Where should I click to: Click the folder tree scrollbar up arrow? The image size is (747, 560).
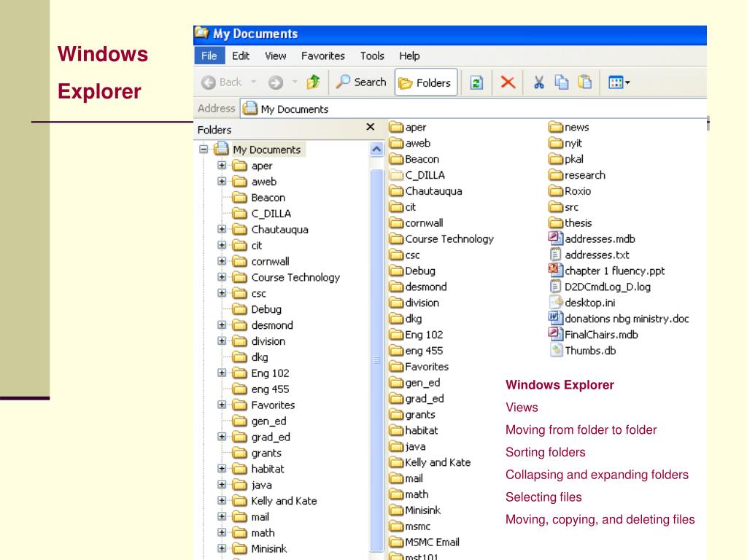[376, 149]
